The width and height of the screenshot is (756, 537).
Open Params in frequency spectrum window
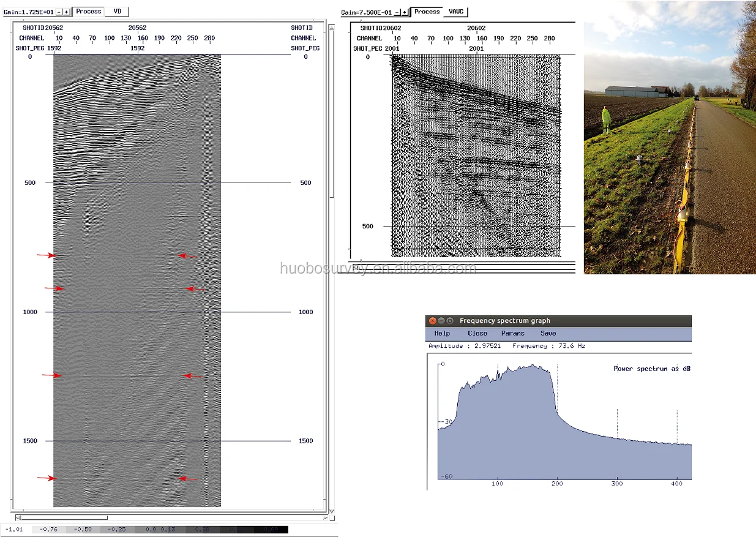click(512, 334)
